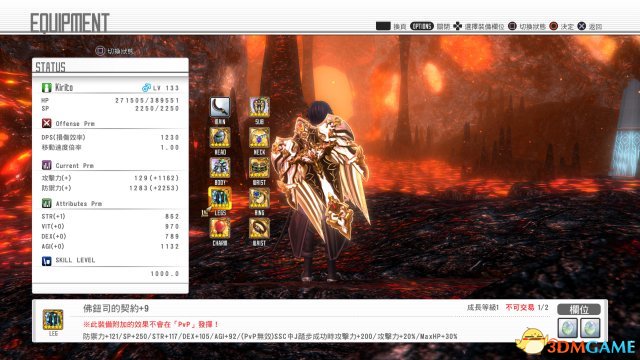
Task: Click the SP value 2250/2250
Action: click(157, 108)
